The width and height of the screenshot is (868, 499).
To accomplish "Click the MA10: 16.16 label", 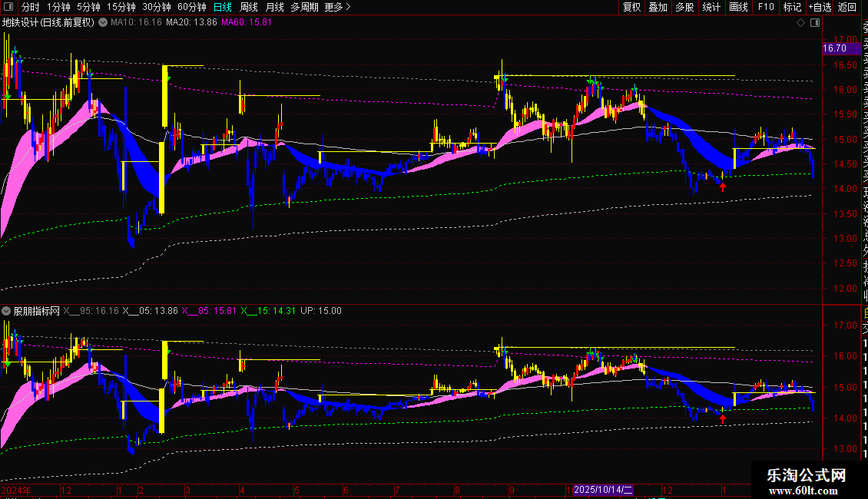I will point(136,23).
